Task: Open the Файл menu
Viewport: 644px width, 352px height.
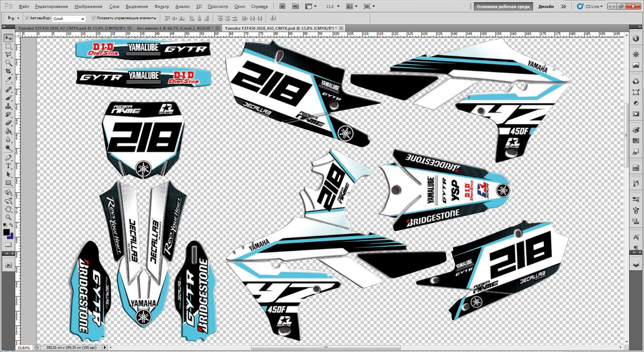Action: (x=23, y=7)
